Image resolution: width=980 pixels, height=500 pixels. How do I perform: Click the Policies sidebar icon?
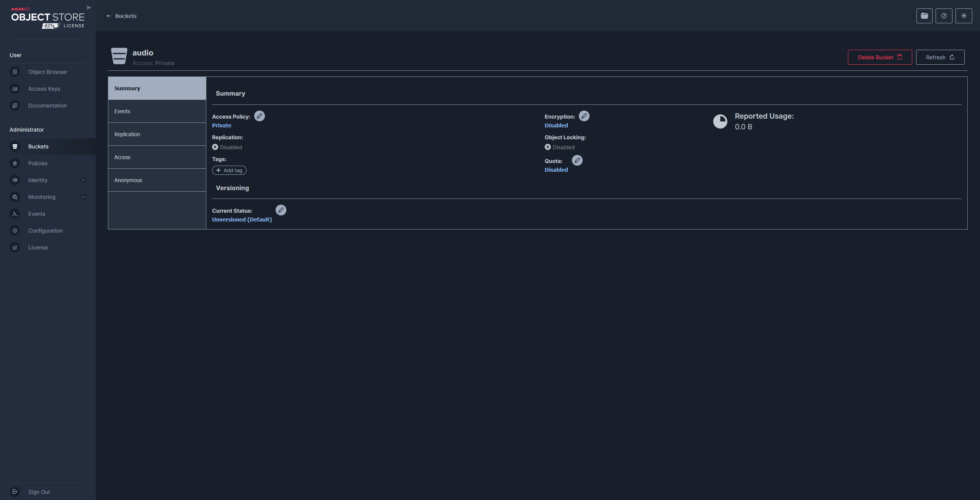pyautogui.click(x=15, y=163)
